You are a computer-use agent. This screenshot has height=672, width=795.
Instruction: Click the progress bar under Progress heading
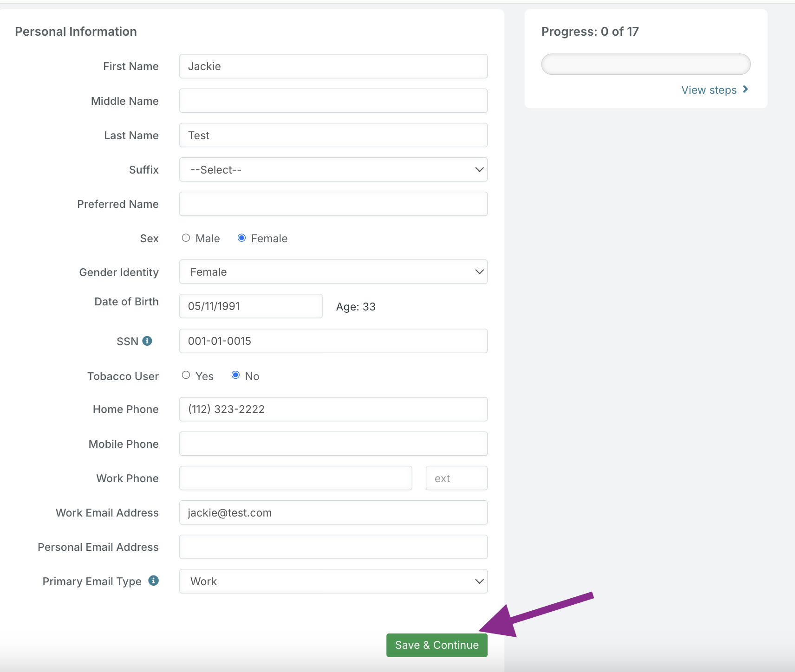click(645, 65)
